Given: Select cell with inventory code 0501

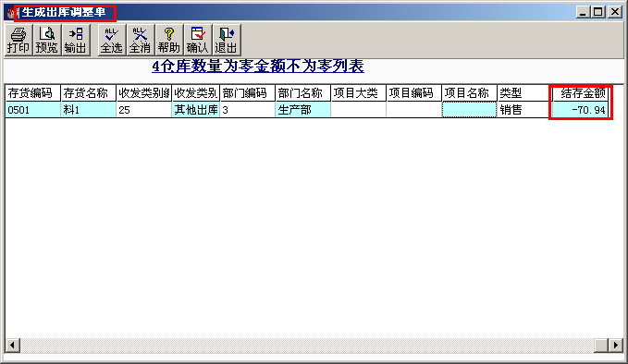Looking at the screenshot, I should (33, 110).
